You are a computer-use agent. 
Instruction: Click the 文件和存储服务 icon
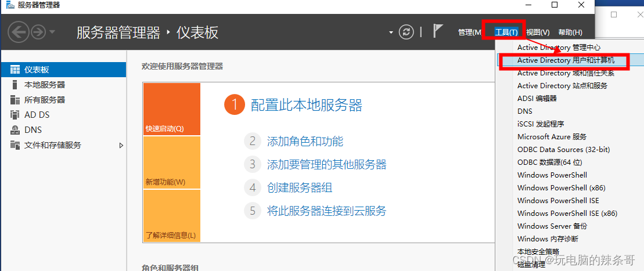click(15, 145)
